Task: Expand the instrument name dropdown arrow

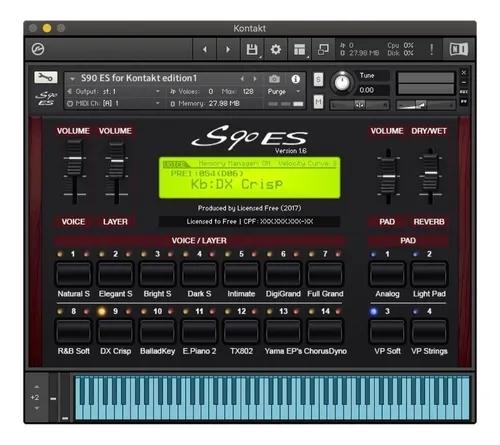Action: [x=72, y=79]
